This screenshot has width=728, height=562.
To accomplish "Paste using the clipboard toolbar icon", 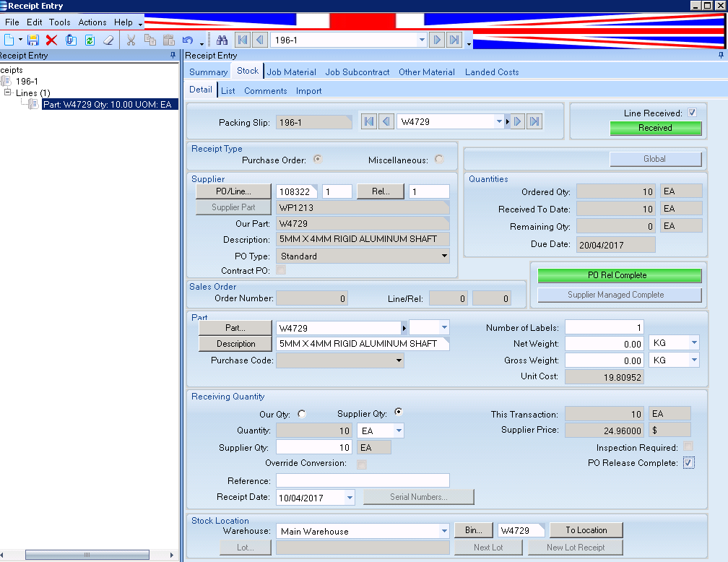I will [x=168, y=40].
